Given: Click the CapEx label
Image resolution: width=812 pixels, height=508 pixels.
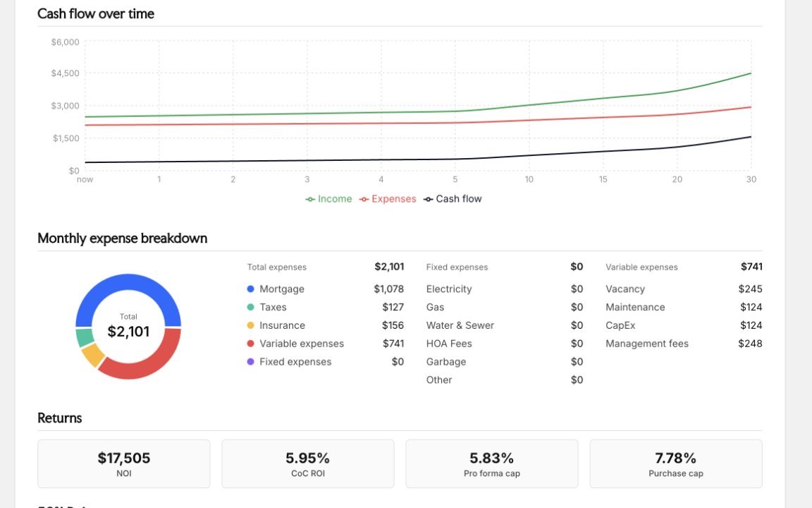Looking at the screenshot, I should pyautogui.click(x=620, y=325).
